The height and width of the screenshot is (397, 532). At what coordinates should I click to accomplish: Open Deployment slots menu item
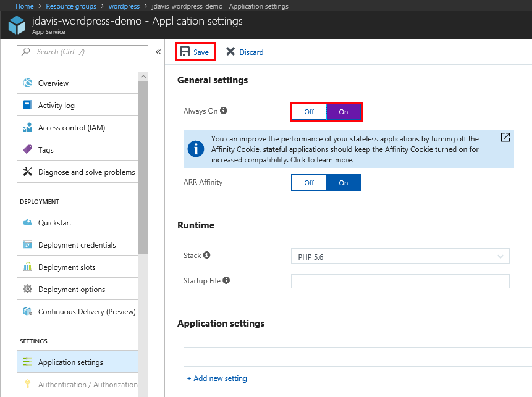point(77,267)
